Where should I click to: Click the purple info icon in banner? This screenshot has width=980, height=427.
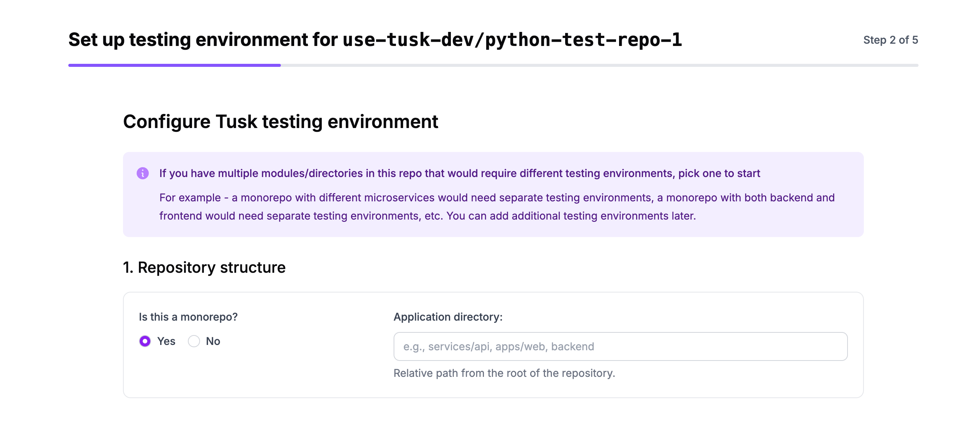[x=143, y=173]
